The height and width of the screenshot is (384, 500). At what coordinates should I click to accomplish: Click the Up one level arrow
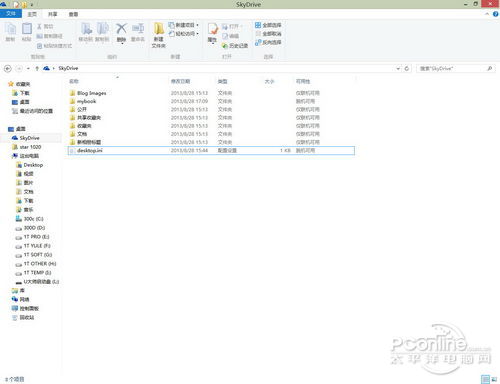coord(37,68)
